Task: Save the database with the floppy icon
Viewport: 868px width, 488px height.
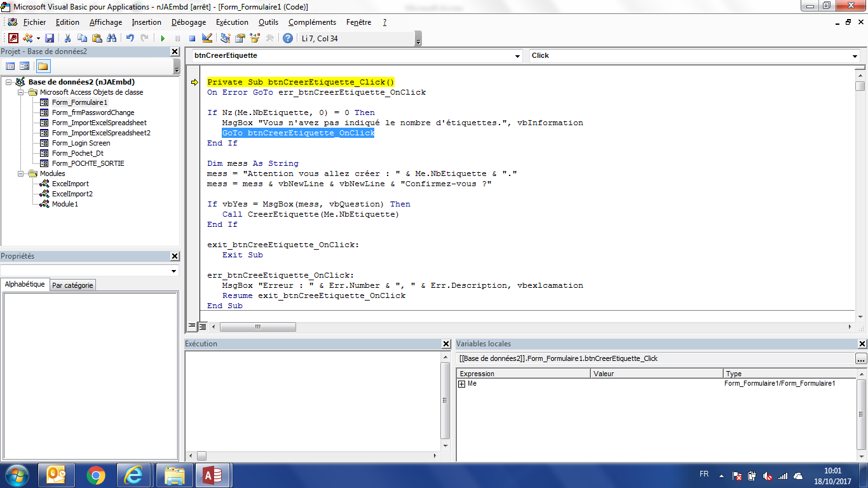Action: pyautogui.click(x=50, y=38)
